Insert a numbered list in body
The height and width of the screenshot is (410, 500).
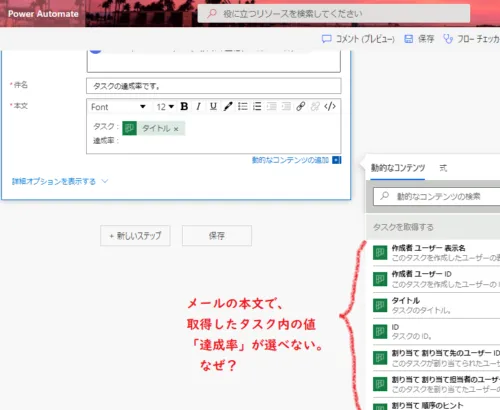click(x=257, y=107)
